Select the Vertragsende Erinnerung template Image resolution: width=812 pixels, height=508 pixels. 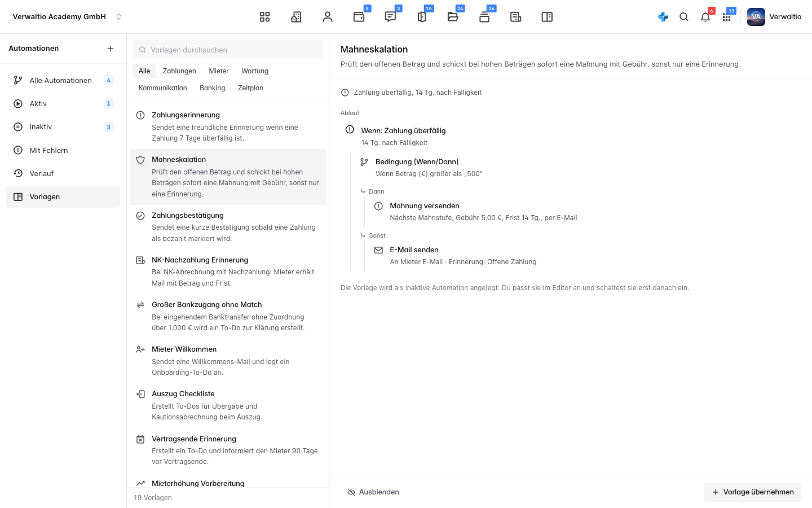coord(228,450)
